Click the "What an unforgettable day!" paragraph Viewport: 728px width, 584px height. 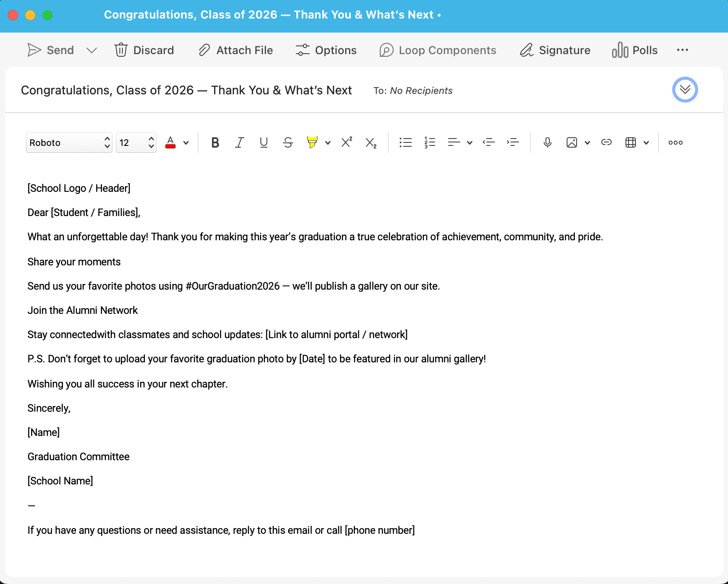tap(315, 237)
